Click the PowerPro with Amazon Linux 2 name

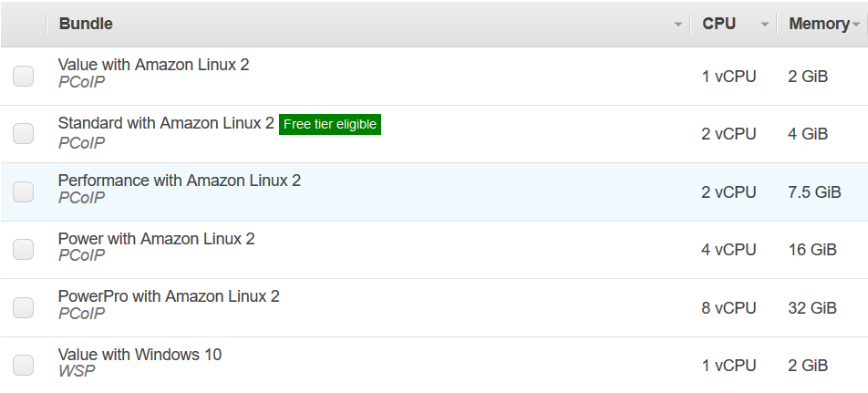click(169, 296)
